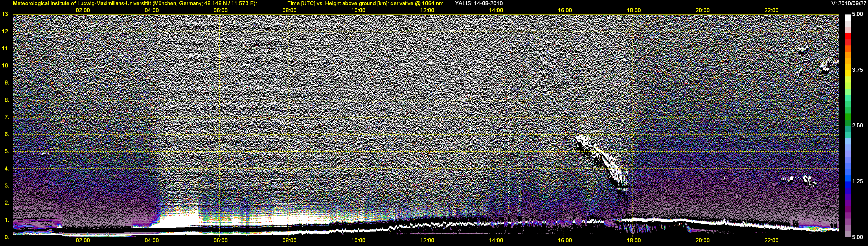This screenshot has height=246, width=868.
Task: Click the 0. height axis label
Action: click(x=7, y=237)
